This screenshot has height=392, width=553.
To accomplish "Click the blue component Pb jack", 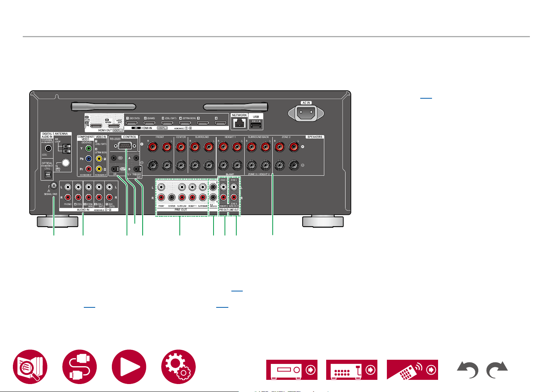I will pos(89,159).
